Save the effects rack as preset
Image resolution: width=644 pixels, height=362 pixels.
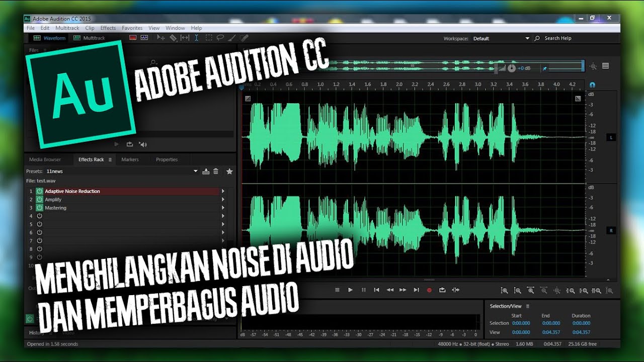click(206, 171)
